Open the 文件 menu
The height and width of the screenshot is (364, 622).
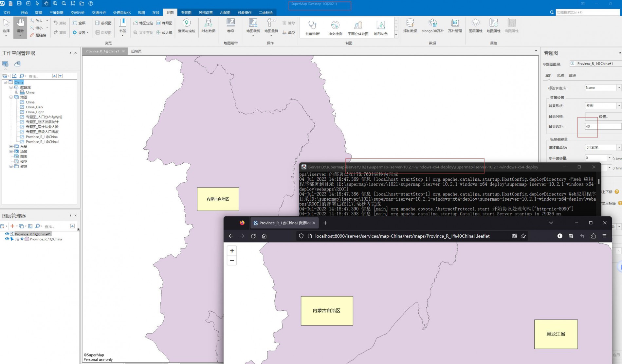[x=7, y=12]
